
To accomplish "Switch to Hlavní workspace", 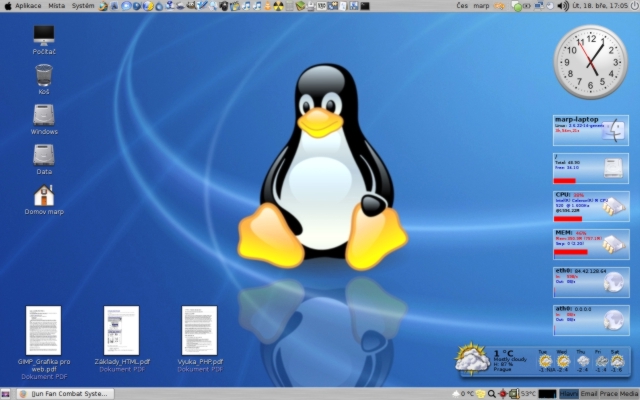I will click(569, 394).
